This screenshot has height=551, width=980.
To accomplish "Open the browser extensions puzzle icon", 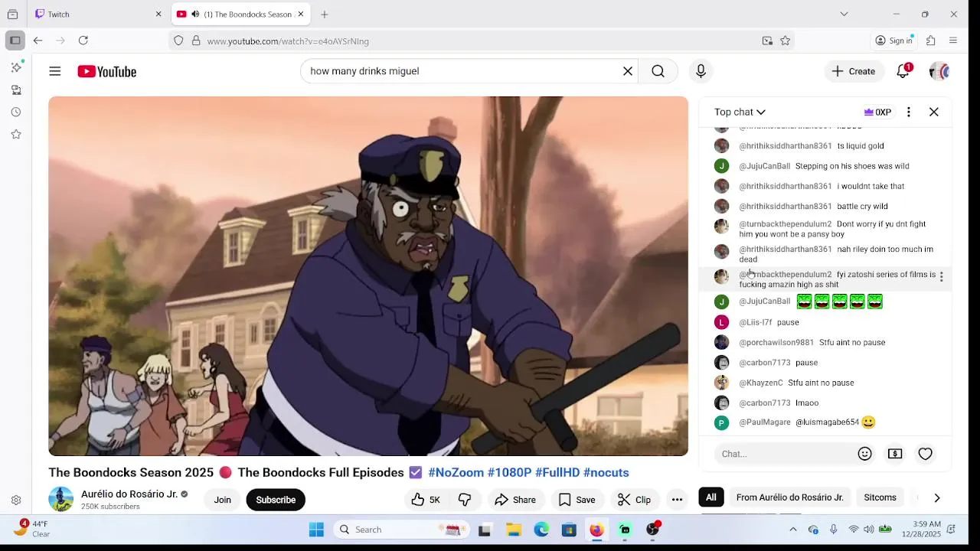I will (931, 41).
